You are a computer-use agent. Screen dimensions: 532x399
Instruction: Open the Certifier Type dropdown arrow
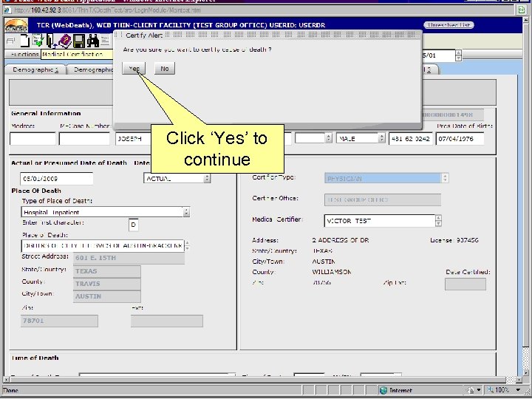click(x=445, y=178)
